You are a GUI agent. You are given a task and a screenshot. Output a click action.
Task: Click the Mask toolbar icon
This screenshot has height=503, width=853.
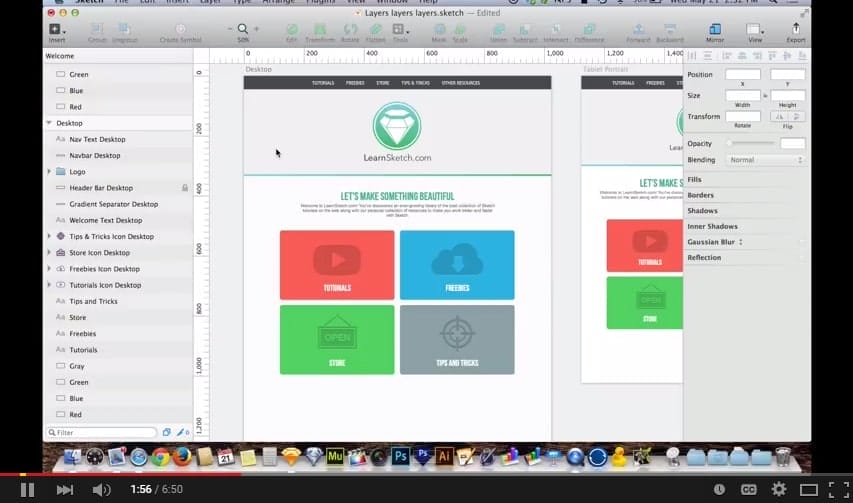tap(439, 29)
